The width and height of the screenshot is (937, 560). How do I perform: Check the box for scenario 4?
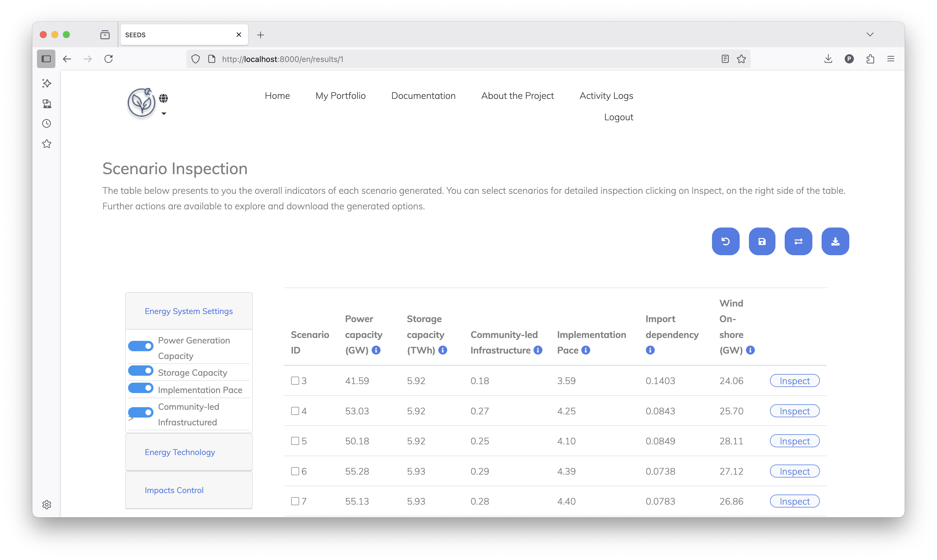tap(295, 411)
